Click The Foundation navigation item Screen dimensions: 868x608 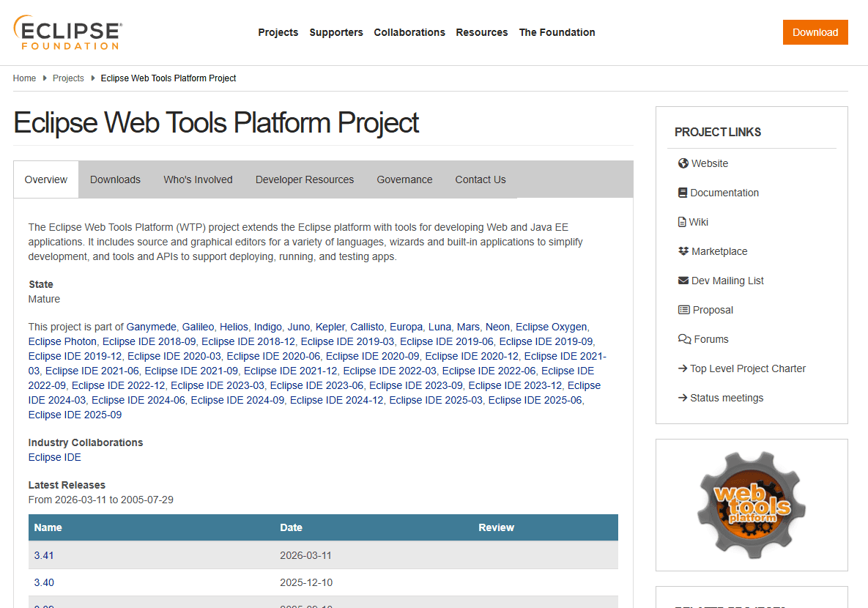point(557,32)
